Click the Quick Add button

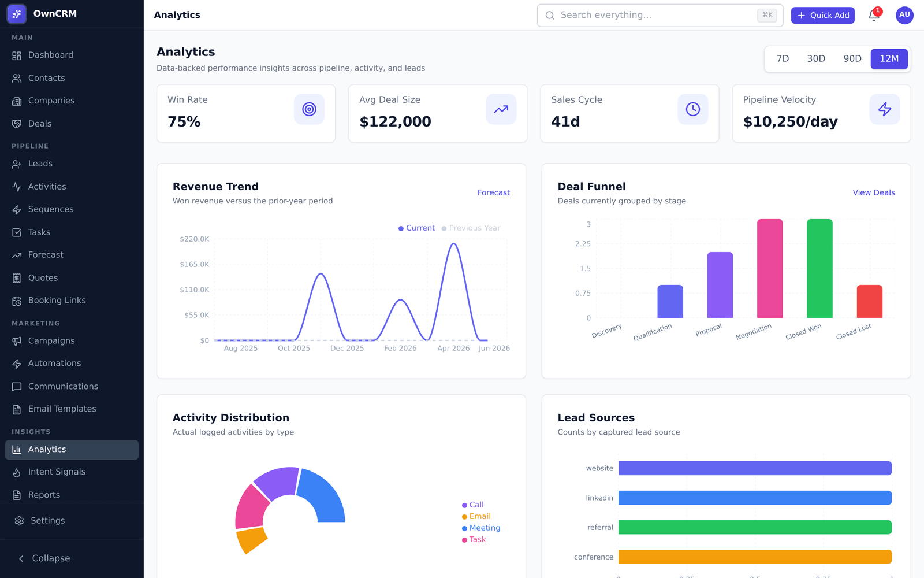[823, 16]
